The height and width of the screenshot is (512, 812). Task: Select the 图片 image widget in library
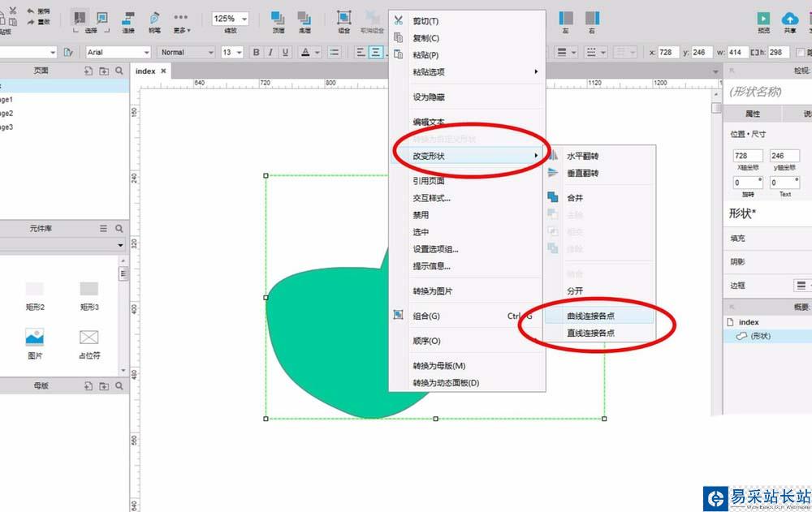click(x=35, y=343)
